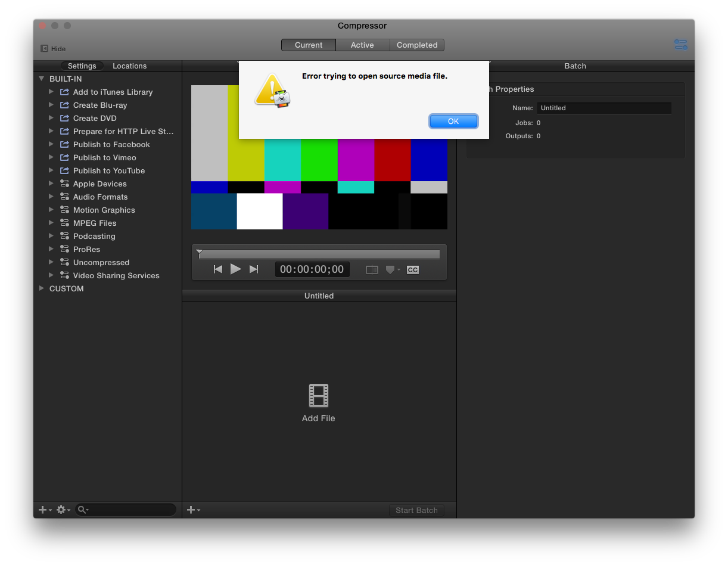Collapse the BUILT-IN settings group

tap(42, 79)
